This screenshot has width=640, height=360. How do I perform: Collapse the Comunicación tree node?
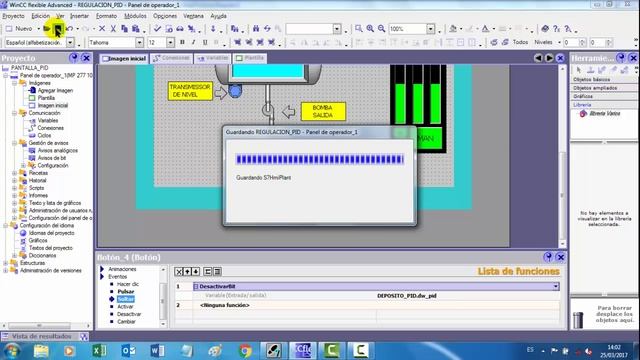coord(14,113)
